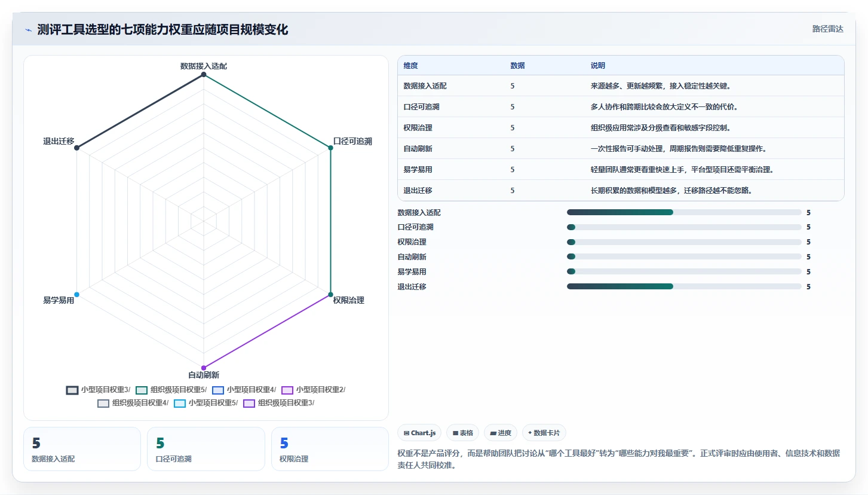Open the 口径可追溯 data card
868x495 pixels.
click(206, 449)
